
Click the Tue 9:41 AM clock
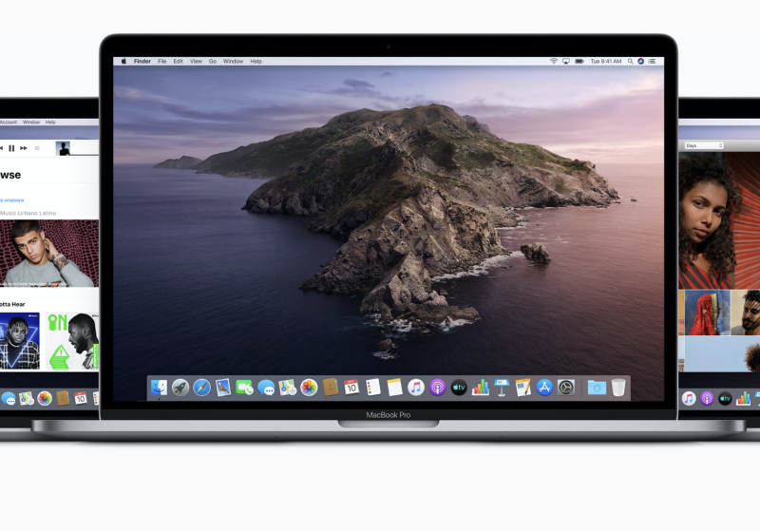click(606, 62)
